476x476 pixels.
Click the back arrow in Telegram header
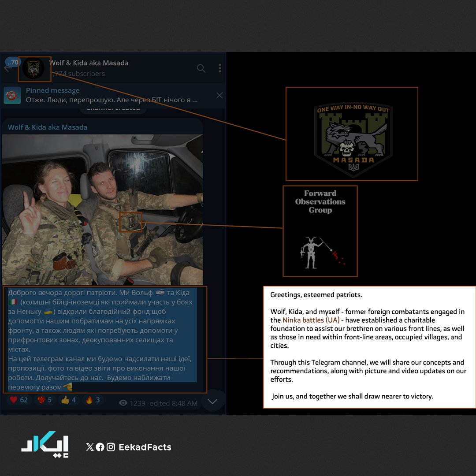coord(8,68)
